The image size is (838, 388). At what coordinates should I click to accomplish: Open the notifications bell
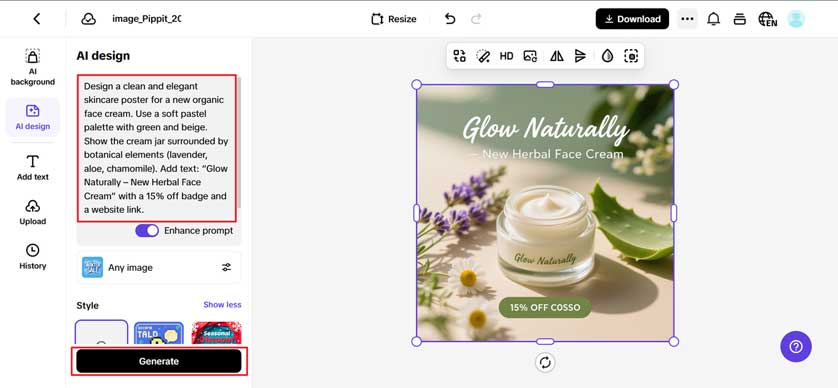[713, 19]
